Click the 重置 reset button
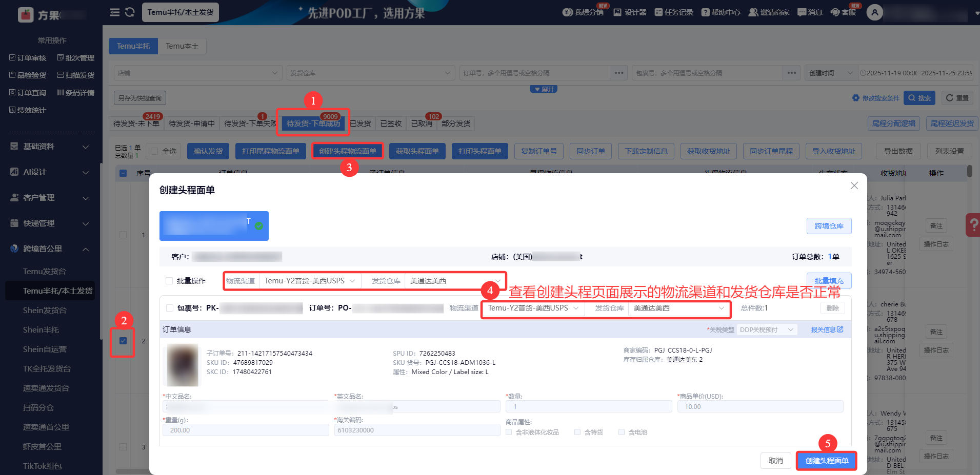Viewport: 980px width, 475px height. click(957, 98)
